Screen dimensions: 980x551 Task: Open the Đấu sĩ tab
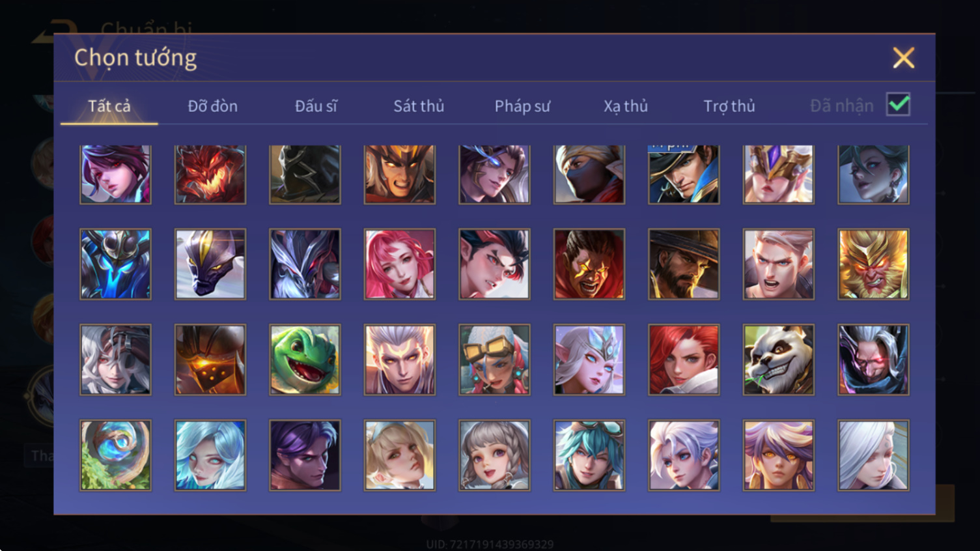(316, 106)
